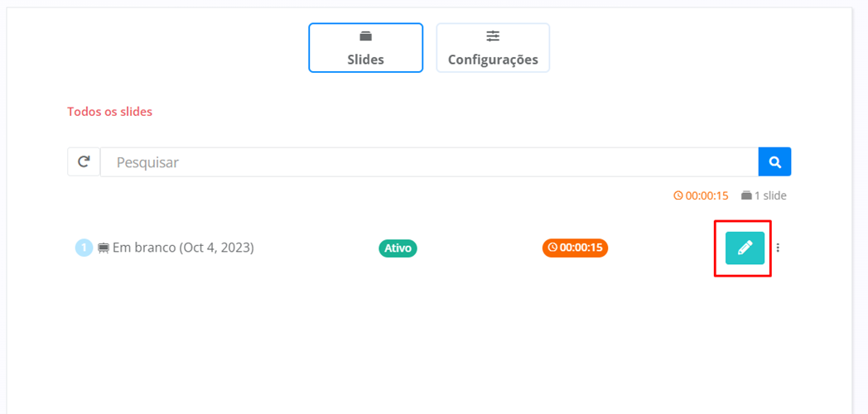Click the pencil edit button
Viewport: 868px width, 414px height.
tap(745, 248)
